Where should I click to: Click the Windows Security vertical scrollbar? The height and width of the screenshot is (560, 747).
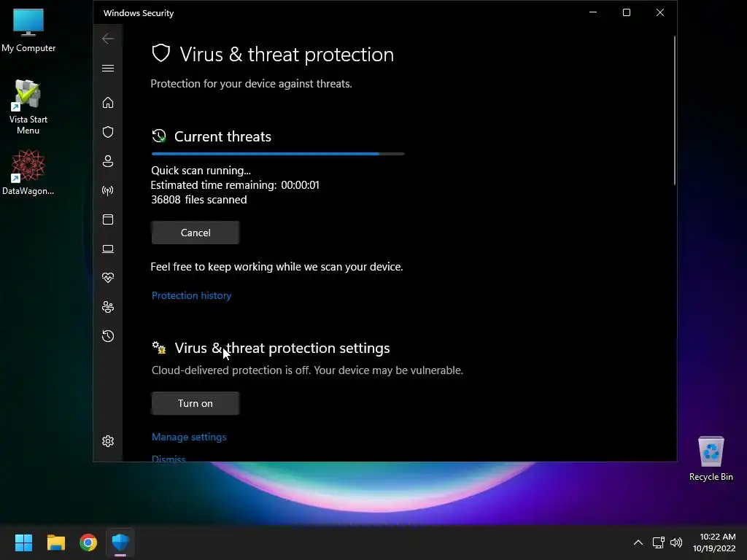674,111
